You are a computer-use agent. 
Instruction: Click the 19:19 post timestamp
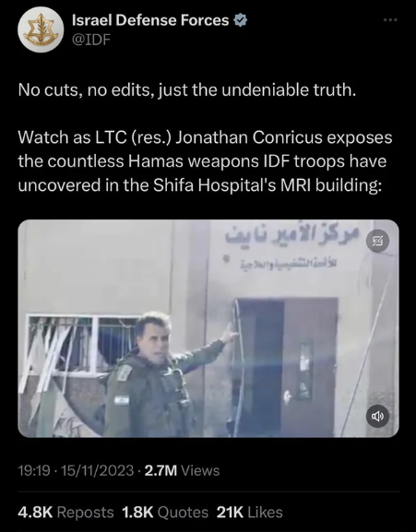(33, 470)
